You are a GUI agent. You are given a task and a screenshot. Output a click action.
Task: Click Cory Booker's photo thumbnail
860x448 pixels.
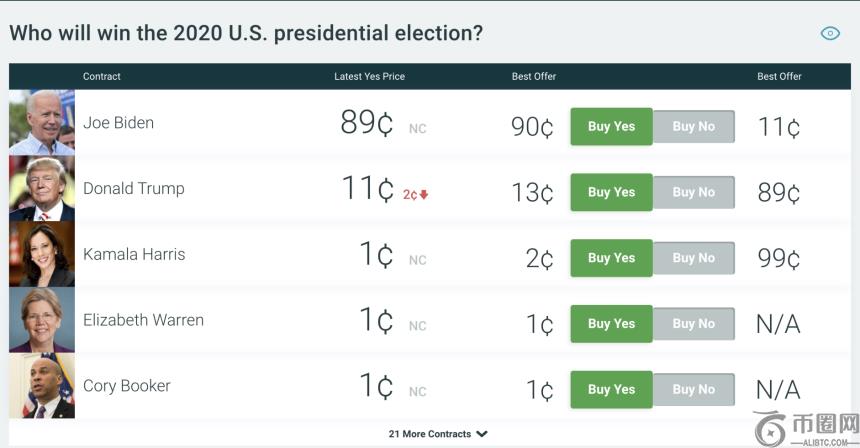tap(42, 386)
